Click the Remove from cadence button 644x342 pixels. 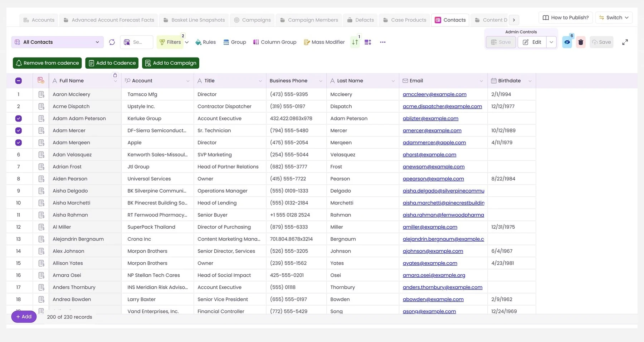pyautogui.click(x=47, y=63)
